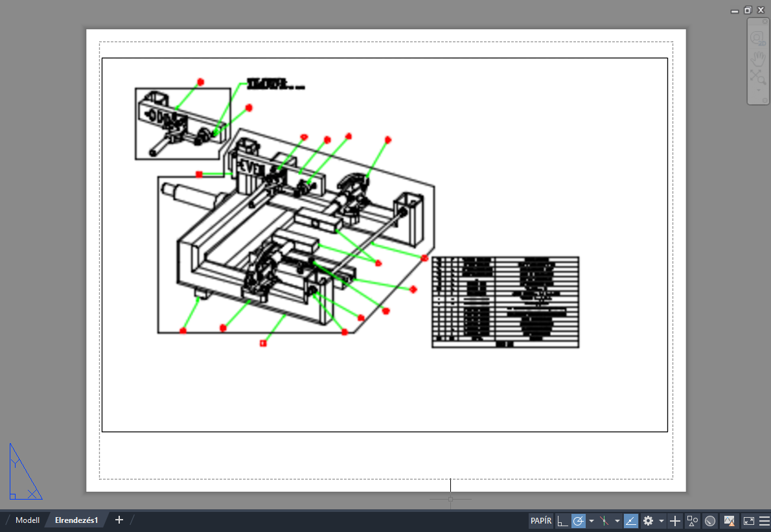The height and width of the screenshot is (532, 771).
Task: Toggle the red-green crossed lines snap icon
Action: [x=604, y=521]
